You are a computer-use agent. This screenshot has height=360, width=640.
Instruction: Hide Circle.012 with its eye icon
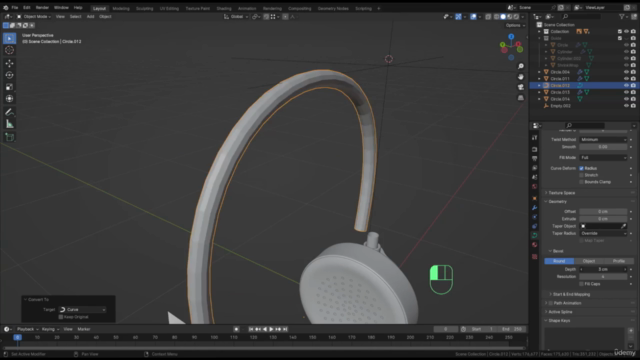[626, 86]
